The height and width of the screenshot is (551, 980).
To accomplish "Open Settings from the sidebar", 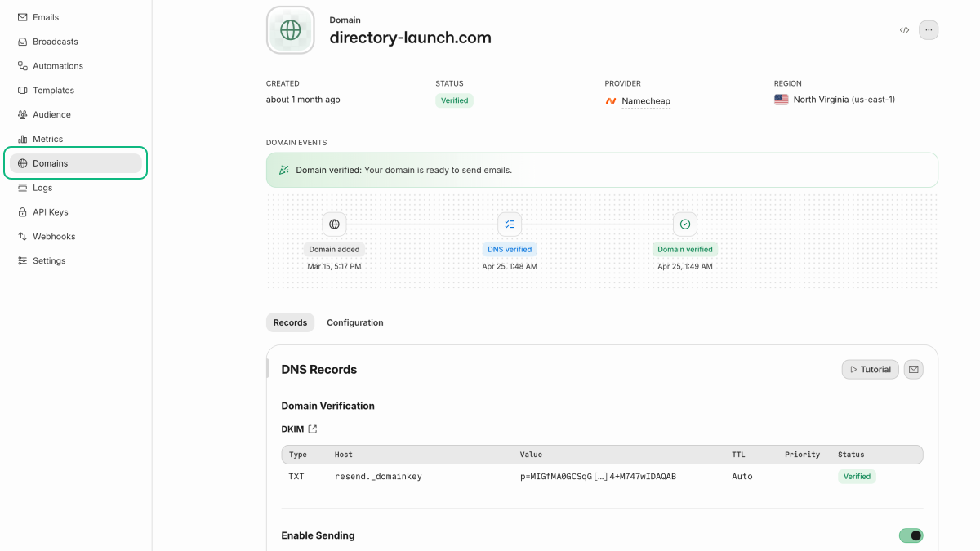I will (x=49, y=261).
